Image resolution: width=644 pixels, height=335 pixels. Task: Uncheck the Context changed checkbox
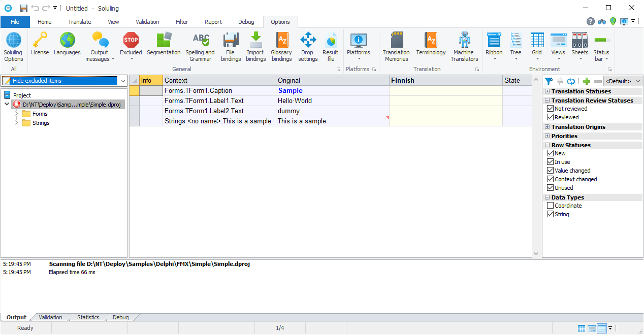(x=550, y=179)
